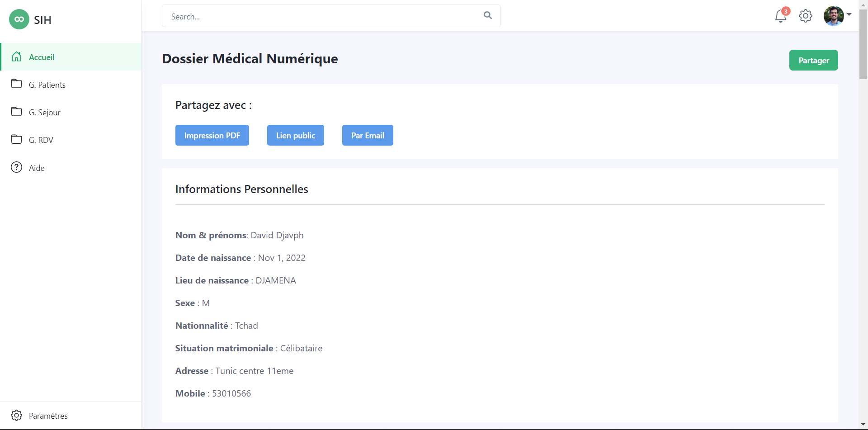Open G. Patients folder icon

17,84
